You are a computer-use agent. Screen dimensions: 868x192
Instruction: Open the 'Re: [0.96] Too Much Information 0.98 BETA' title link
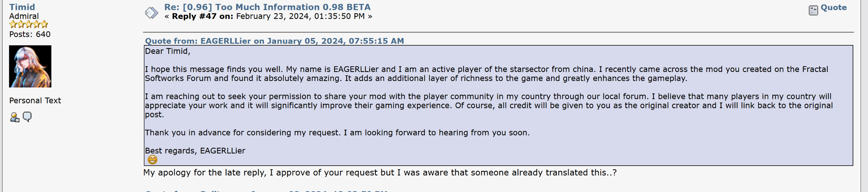(x=267, y=7)
